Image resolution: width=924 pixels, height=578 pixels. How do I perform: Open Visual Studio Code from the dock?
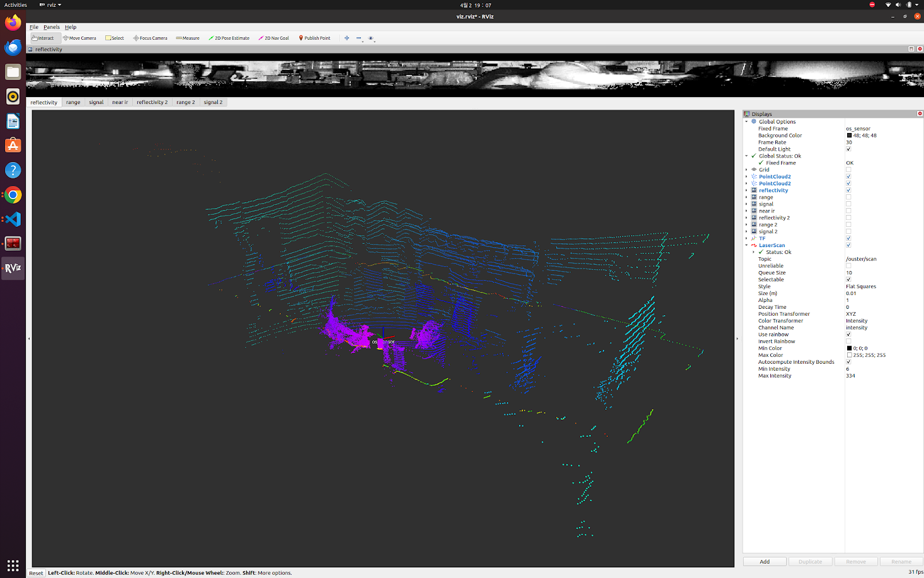click(x=13, y=219)
